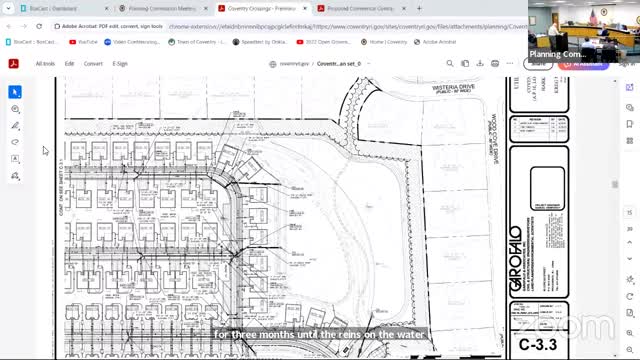Select the arrow selection tool in left toolbar
Viewport: 640px width, 360px height.
click(x=15, y=92)
